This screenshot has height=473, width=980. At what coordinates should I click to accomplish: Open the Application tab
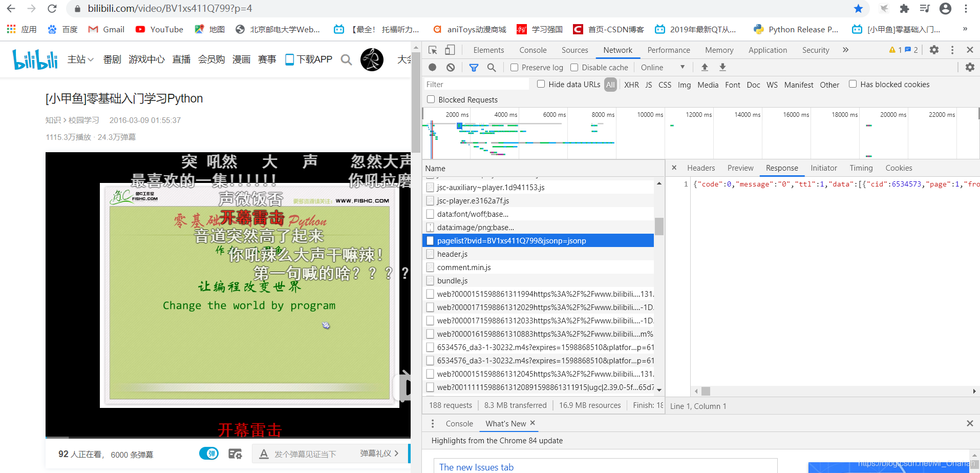coord(768,50)
